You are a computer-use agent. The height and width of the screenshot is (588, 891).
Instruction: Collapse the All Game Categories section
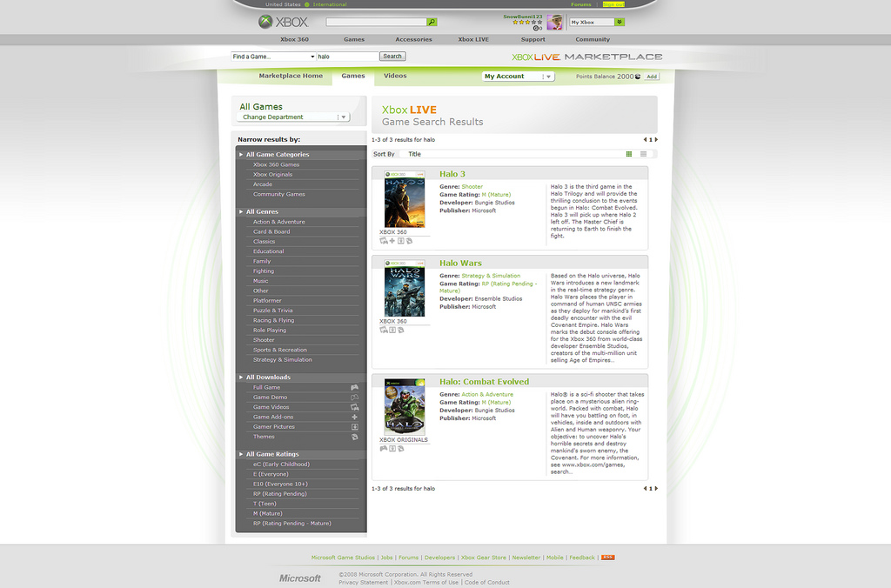point(241,155)
